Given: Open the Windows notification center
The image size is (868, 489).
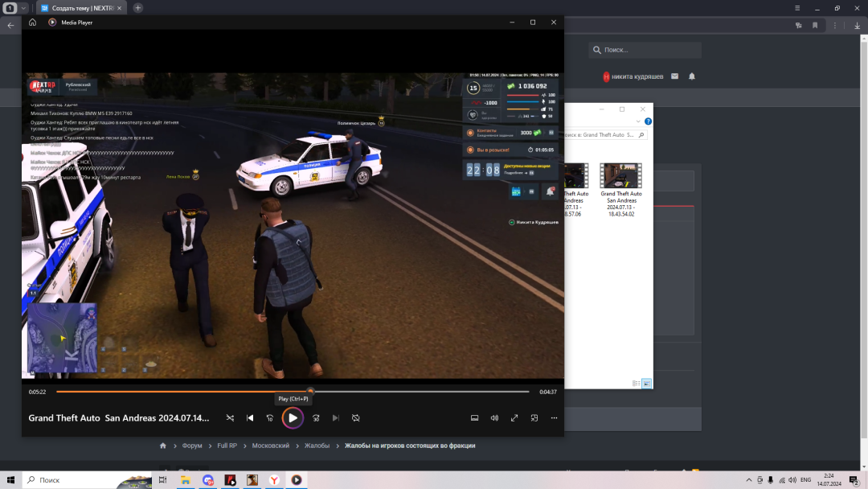Looking at the screenshot, I should click(854, 480).
